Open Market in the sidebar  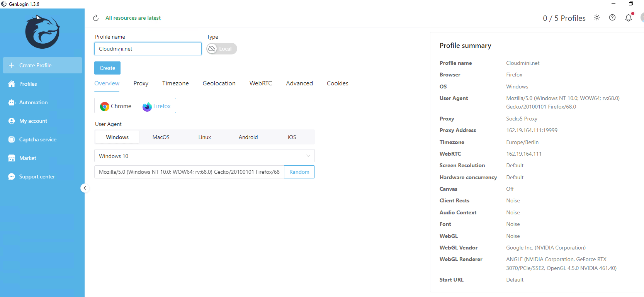tap(42, 158)
